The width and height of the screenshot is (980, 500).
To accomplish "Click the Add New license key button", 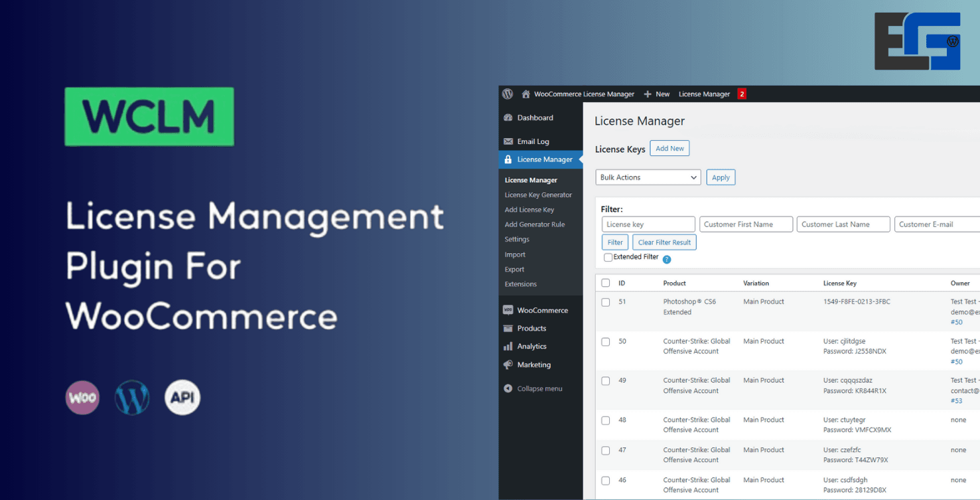I will (x=669, y=149).
